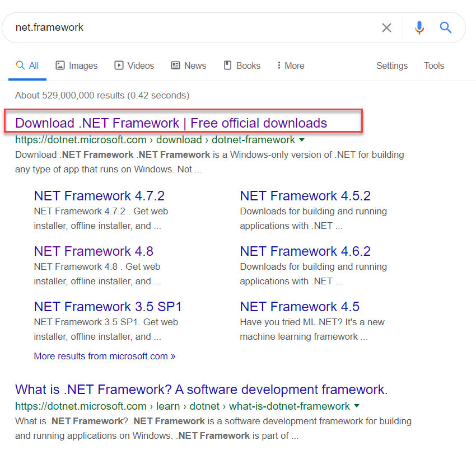The image size is (476, 450).
Task: Switch to Images tab label
Action: point(83,66)
